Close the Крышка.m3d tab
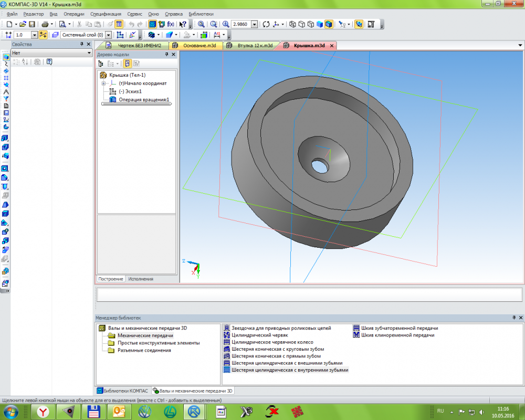The height and width of the screenshot is (420, 525). click(332, 46)
